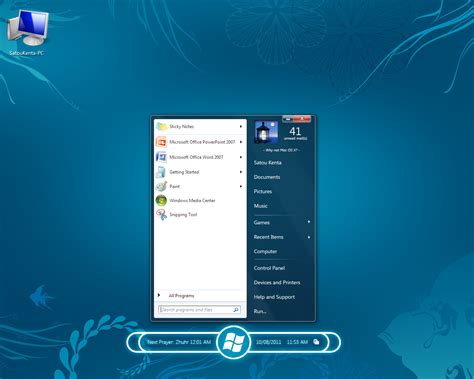Click the Why not Mac OS X caption
Viewport: 474px width, 379px height.
(281, 150)
